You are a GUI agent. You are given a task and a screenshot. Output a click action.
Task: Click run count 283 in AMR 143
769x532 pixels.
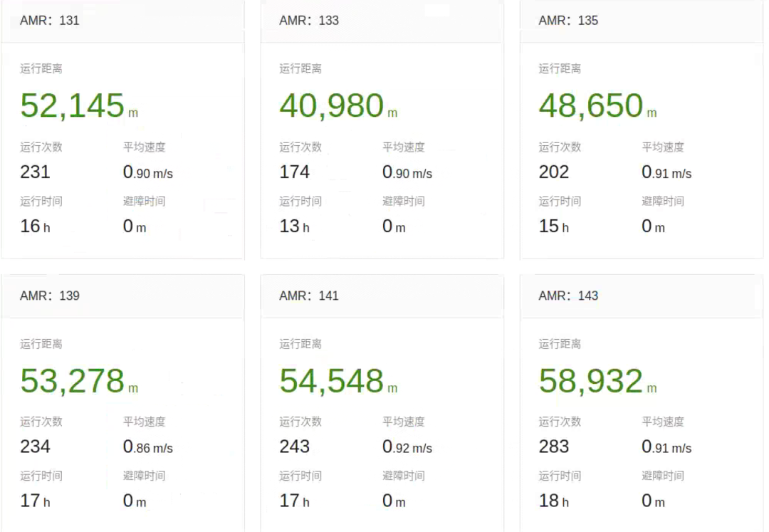[x=553, y=447]
